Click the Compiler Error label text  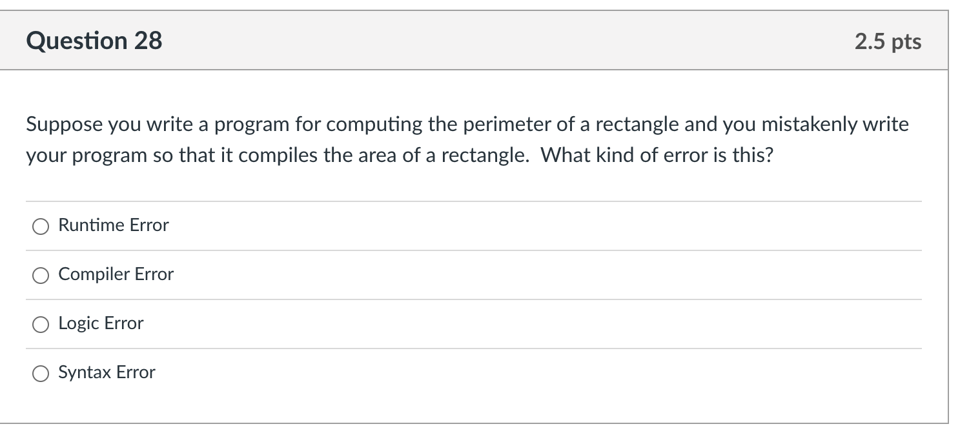click(x=116, y=274)
